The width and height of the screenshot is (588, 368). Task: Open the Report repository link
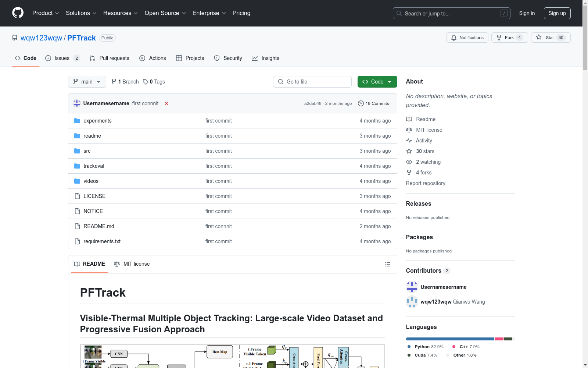(426, 183)
